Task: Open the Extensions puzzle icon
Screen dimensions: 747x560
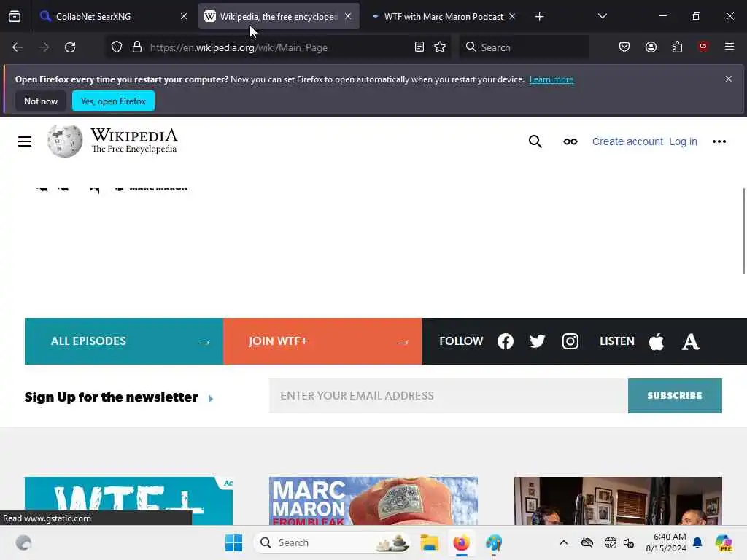Action: 677,47
